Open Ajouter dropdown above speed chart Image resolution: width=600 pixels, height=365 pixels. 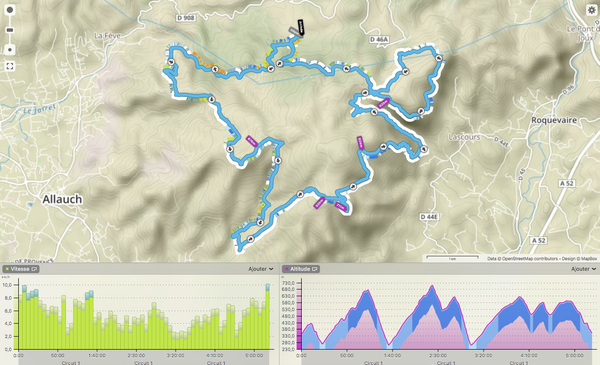(x=261, y=269)
